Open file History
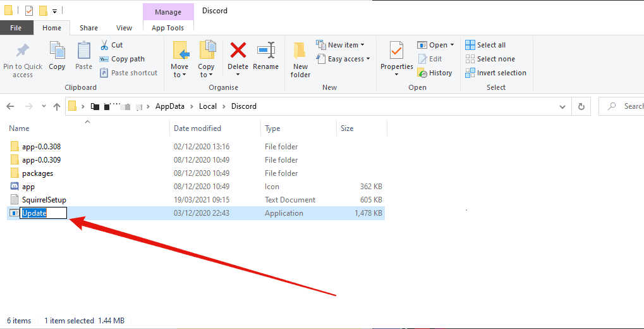The width and height of the screenshot is (644, 329). pyautogui.click(x=435, y=73)
